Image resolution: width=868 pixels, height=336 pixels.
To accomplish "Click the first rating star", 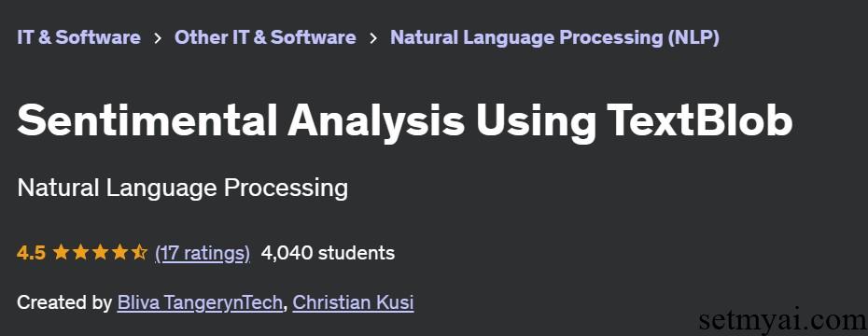I will (61, 253).
